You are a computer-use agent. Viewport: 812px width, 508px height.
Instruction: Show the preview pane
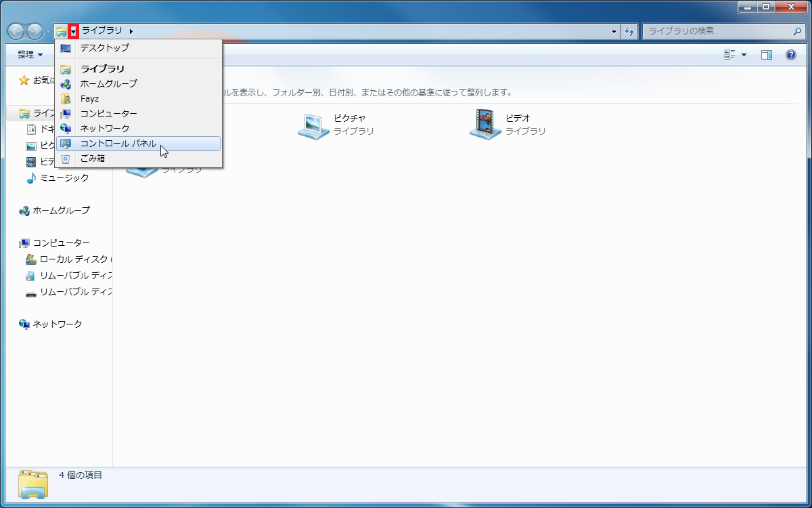pyautogui.click(x=767, y=55)
